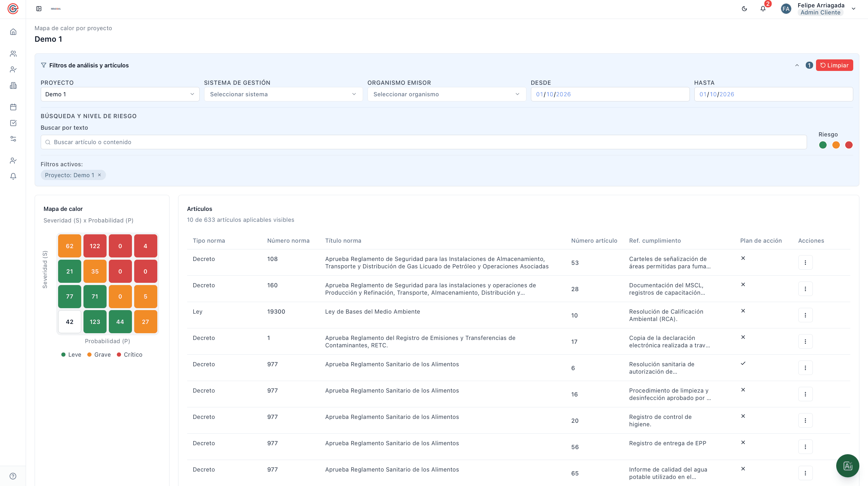868x486 pixels.
Task: Collapse the filters panel chevron
Action: point(797,65)
